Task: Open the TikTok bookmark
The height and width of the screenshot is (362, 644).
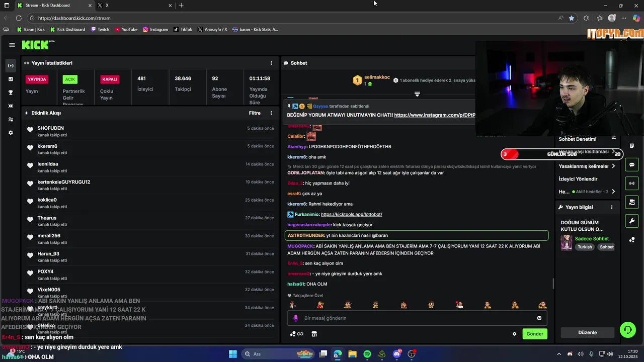Action: pyautogui.click(x=183, y=30)
